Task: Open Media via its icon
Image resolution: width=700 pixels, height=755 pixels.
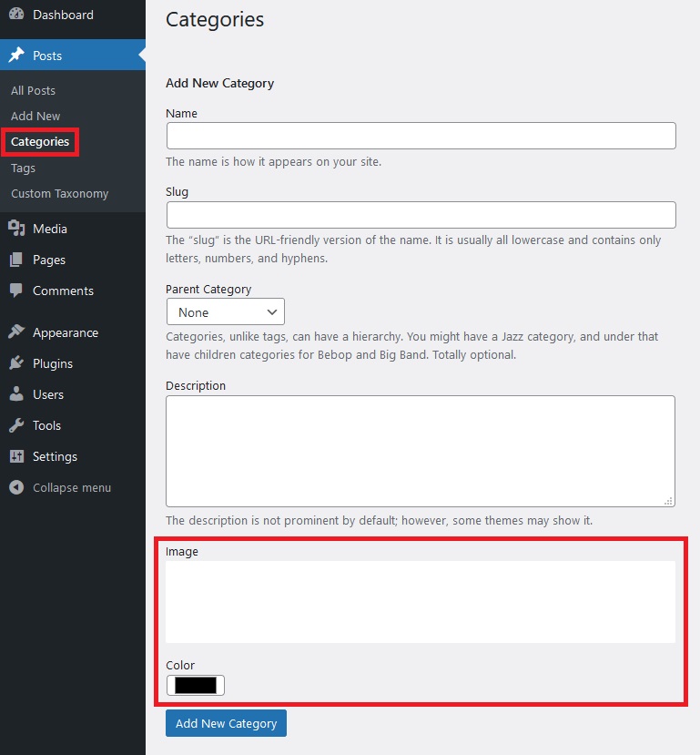Action: [16, 229]
